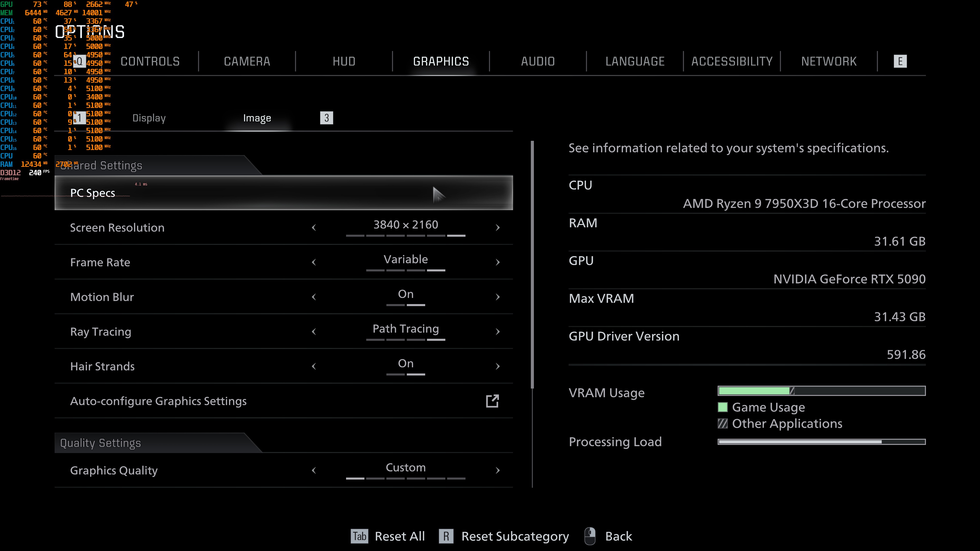
Task: Click the settings list vertical scrollbar
Action: coord(532,264)
